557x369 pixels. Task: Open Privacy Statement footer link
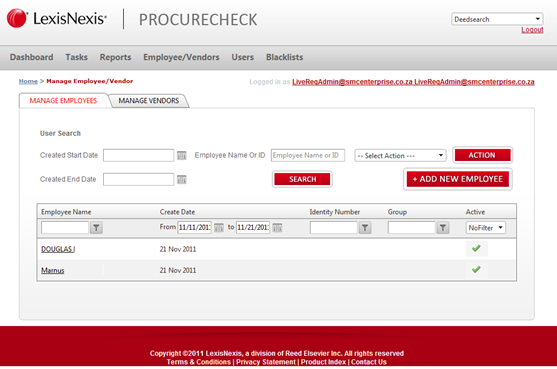pyautogui.click(x=266, y=362)
